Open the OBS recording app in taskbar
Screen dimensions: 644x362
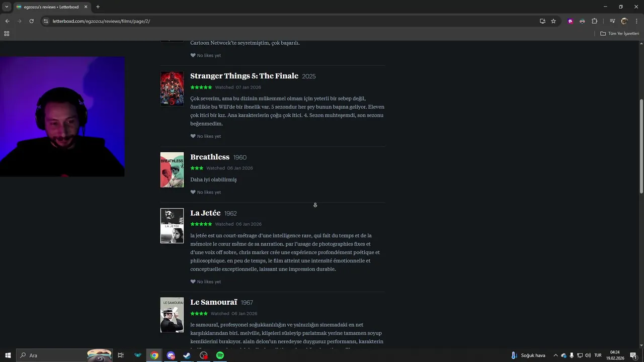(x=203, y=355)
